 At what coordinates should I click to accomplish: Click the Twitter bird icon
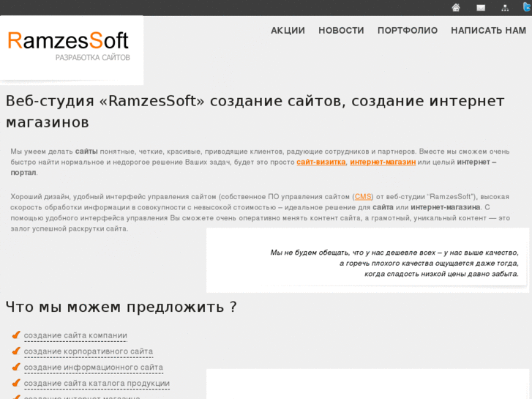pos(528,7)
